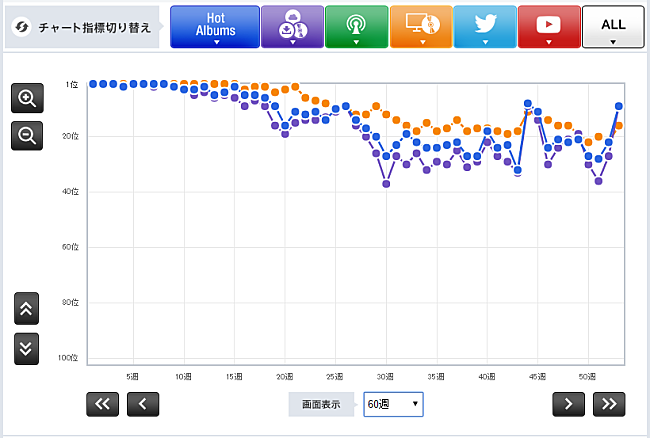650x438 pixels.
Task: Click the blue data point at week 43
Action: coord(517,171)
